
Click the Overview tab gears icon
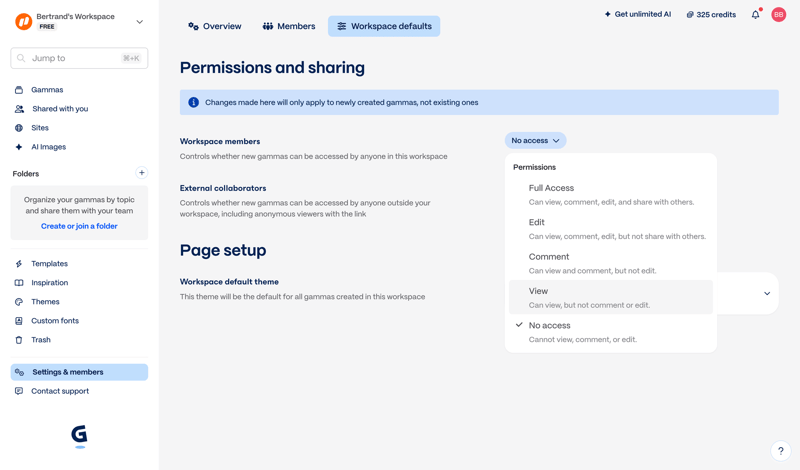pos(193,26)
